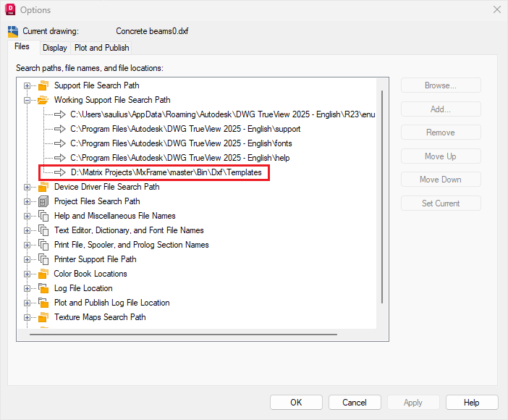
Task: Expand Plot and Publish Log File Location node
Action: coord(27,303)
